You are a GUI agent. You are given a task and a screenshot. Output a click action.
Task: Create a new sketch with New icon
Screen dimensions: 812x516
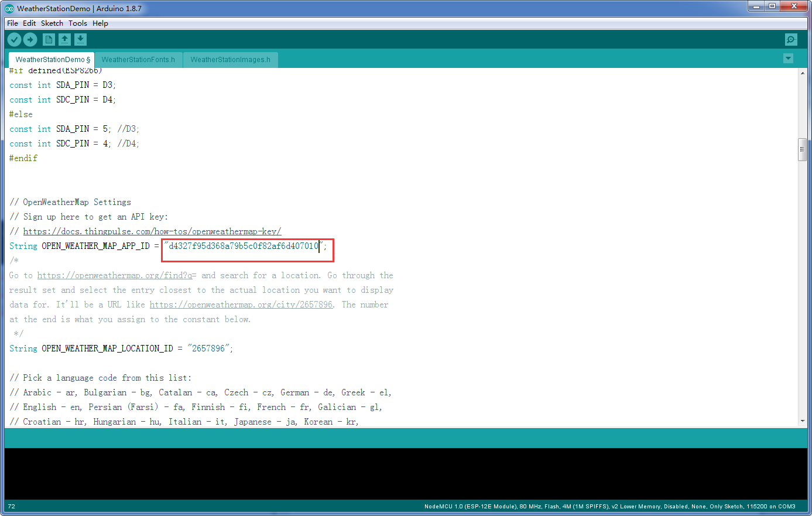[49, 39]
